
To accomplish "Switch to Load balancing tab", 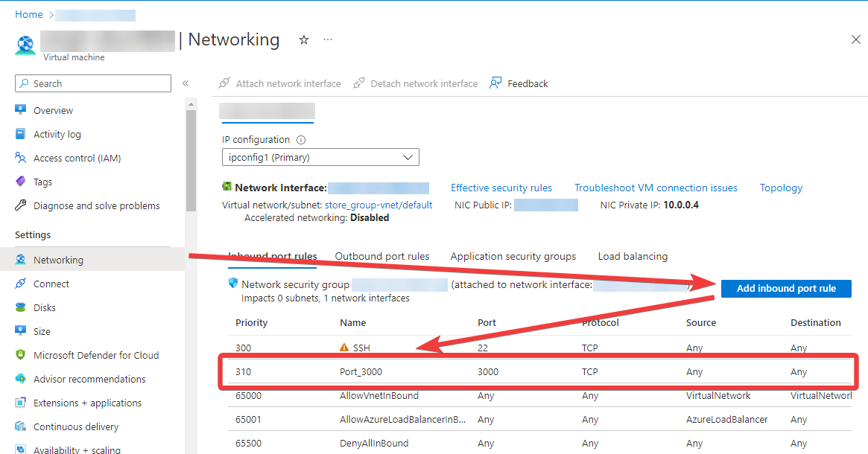I will 633,257.
